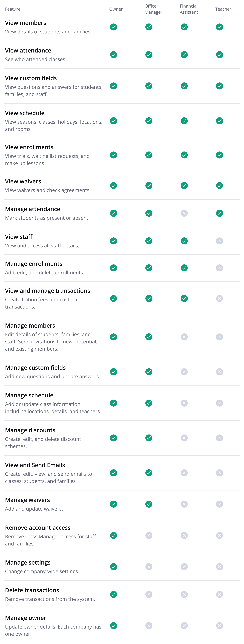
Task: Click Owner checkmark for Delete transactions
Action: click(113, 594)
